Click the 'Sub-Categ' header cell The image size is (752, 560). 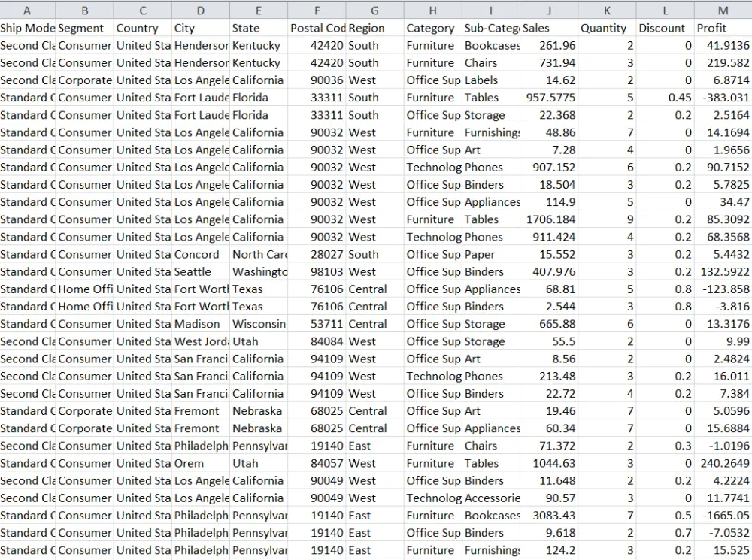[491, 29]
